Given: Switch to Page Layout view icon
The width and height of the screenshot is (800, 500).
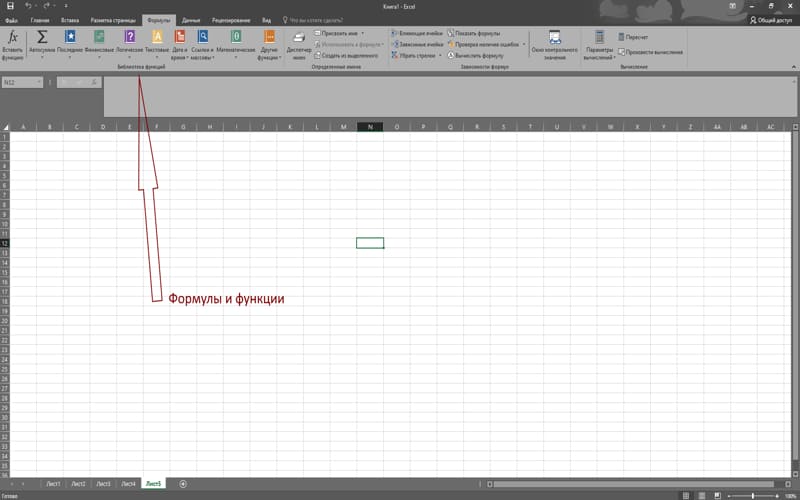Looking at the screenshot, I should click(702, 495).
